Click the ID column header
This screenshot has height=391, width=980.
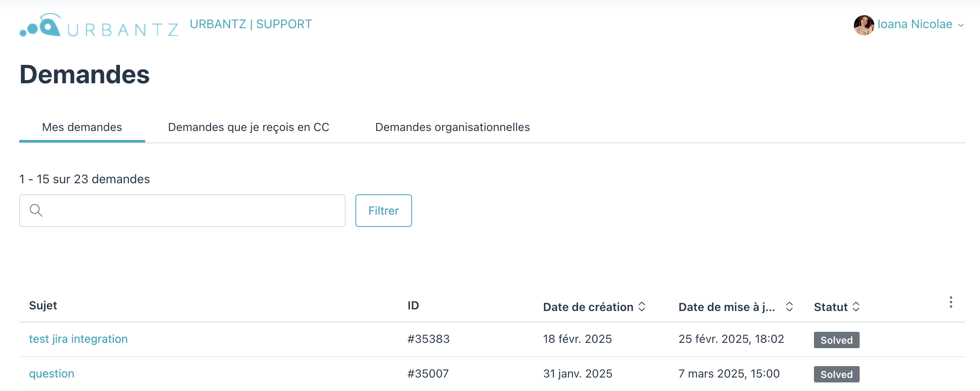click(x=413, y=306)
